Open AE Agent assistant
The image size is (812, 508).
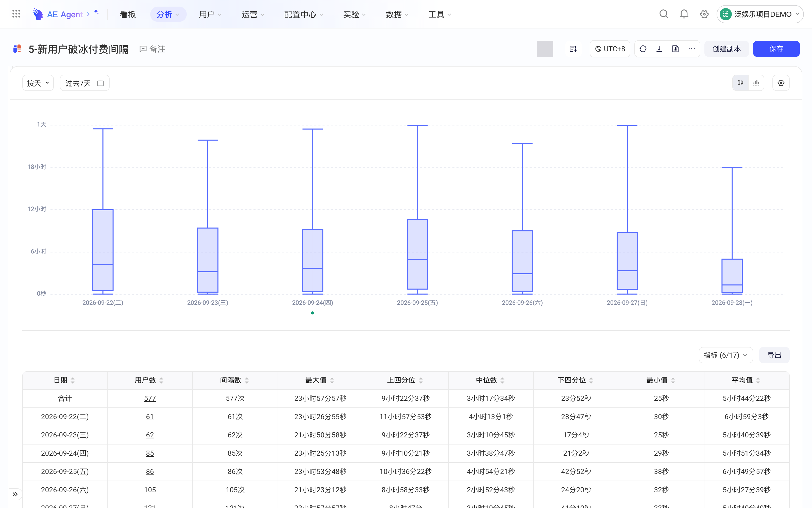point(65,14)
